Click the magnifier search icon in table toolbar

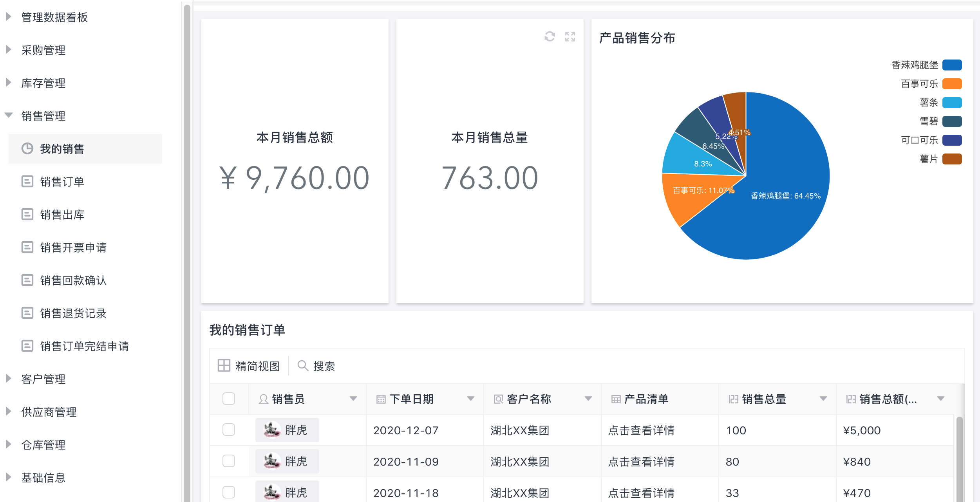point(303,366)
